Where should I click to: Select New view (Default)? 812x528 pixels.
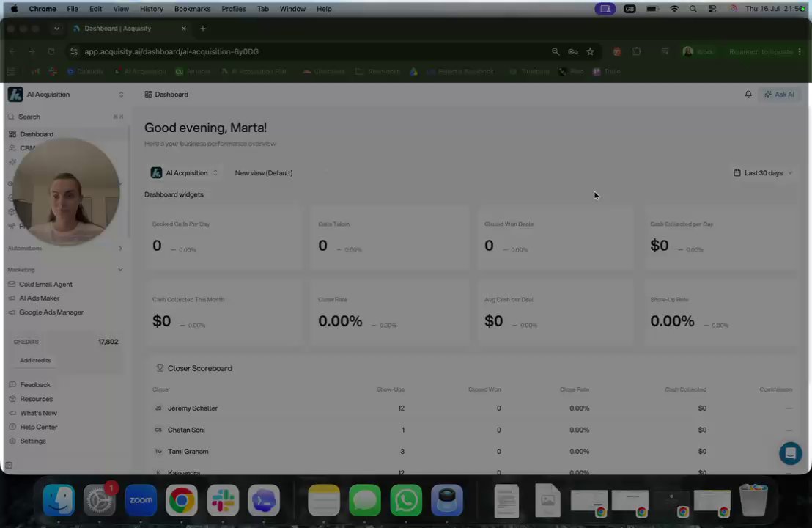coord(264,173)
